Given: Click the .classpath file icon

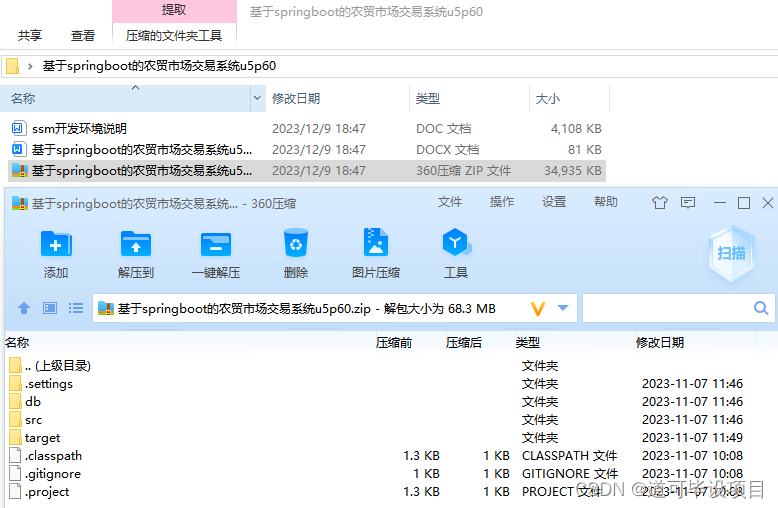Looking at the screenshot, I should pos(15,455).
